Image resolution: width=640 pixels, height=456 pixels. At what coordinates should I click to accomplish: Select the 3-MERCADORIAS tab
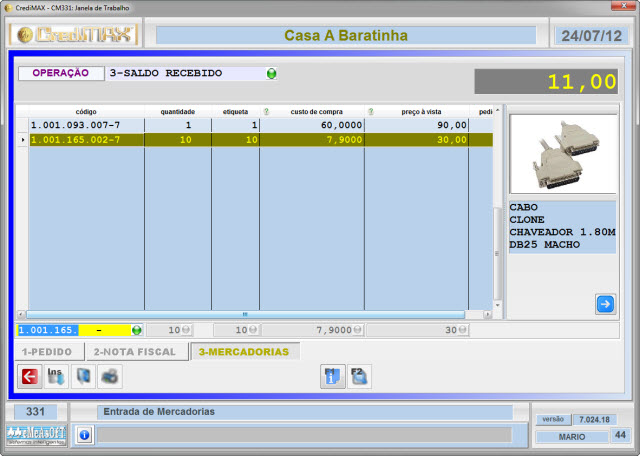(244, 352)
